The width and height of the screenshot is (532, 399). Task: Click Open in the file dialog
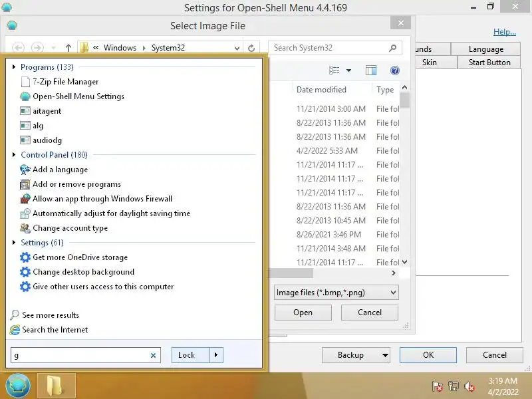click(303, 313)
